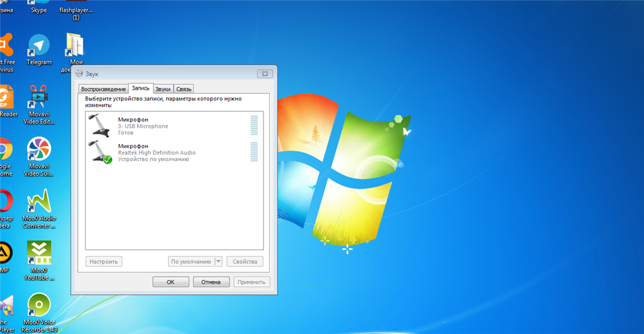
Task: Open the Связь tab
Action: [184, 89]
